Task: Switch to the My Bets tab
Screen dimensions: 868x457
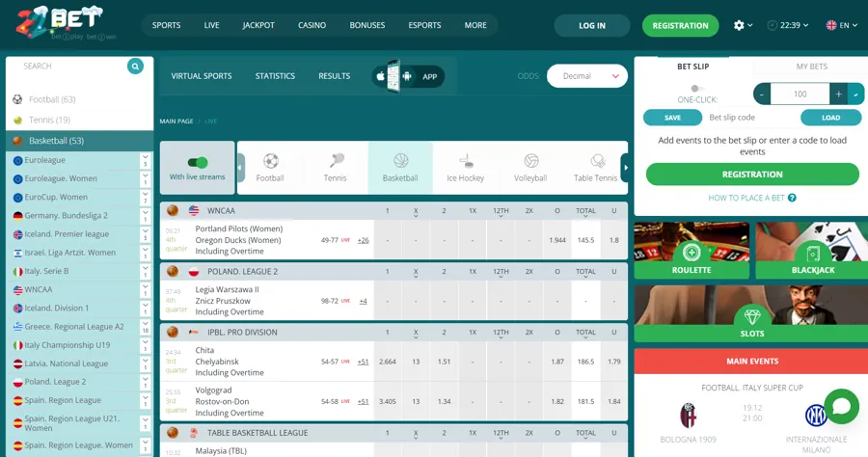Action: tap(811, 67)
